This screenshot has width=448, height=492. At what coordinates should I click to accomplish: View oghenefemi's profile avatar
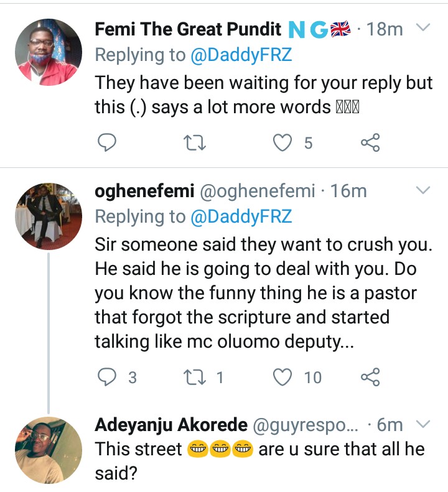(48, 216)
